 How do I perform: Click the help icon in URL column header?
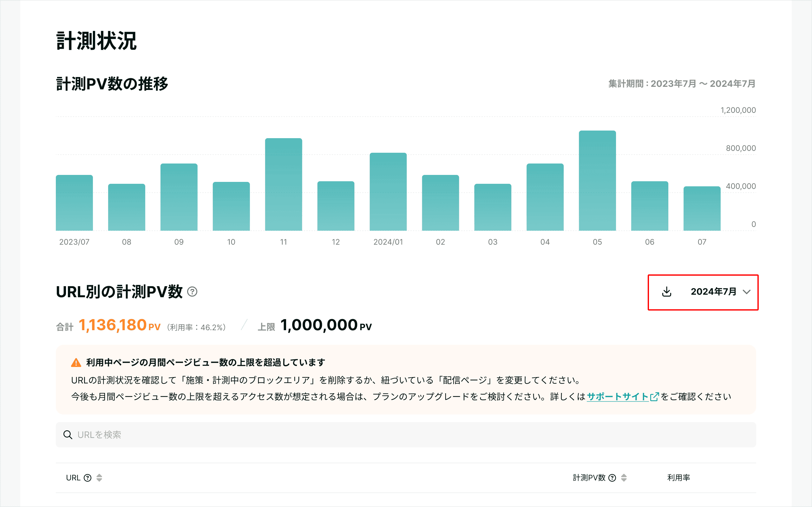tap(88, 478)
